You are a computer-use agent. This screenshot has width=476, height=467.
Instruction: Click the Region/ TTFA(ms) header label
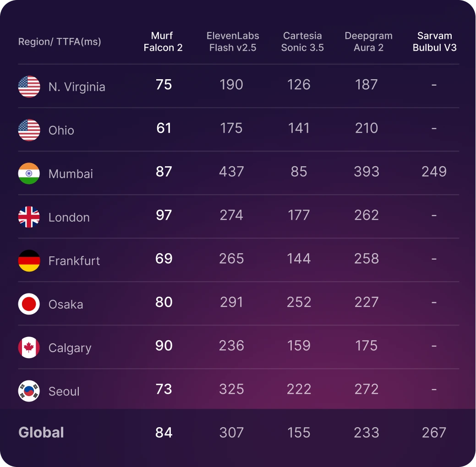click(60, 42)
